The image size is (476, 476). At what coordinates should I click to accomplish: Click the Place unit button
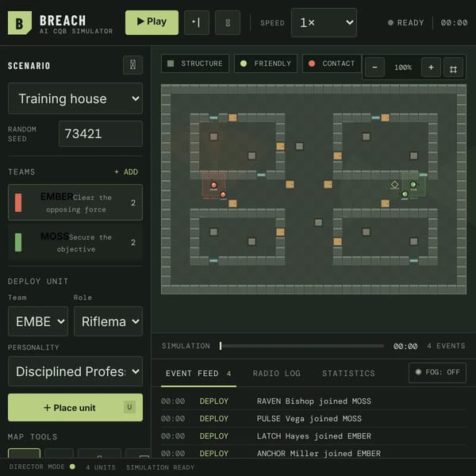click(x=75, y=408)
